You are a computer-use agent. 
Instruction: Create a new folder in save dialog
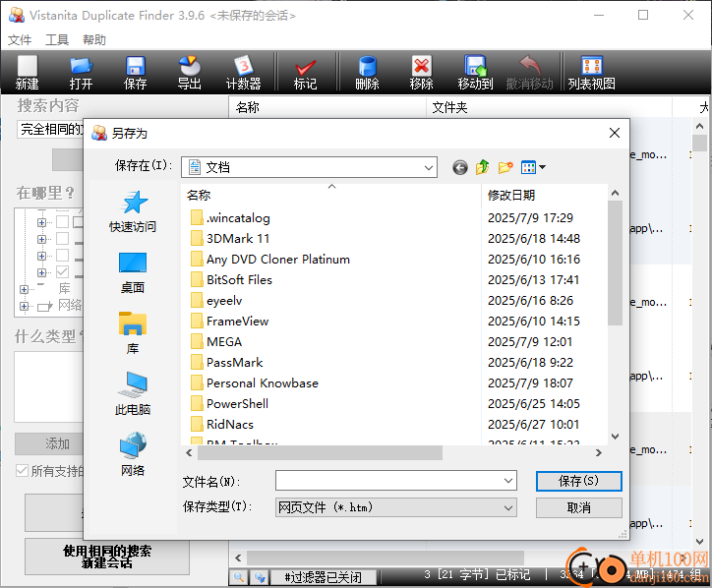tap(505, 167)
